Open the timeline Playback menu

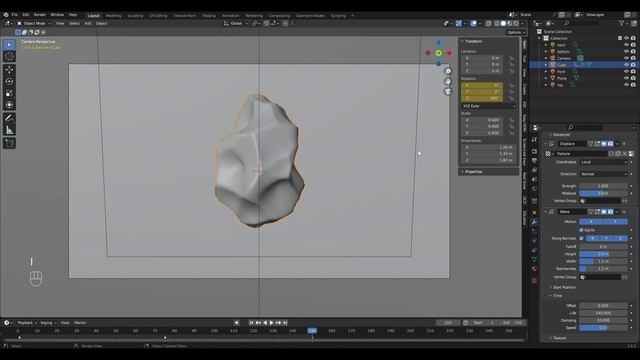click(x=27, y=323)
